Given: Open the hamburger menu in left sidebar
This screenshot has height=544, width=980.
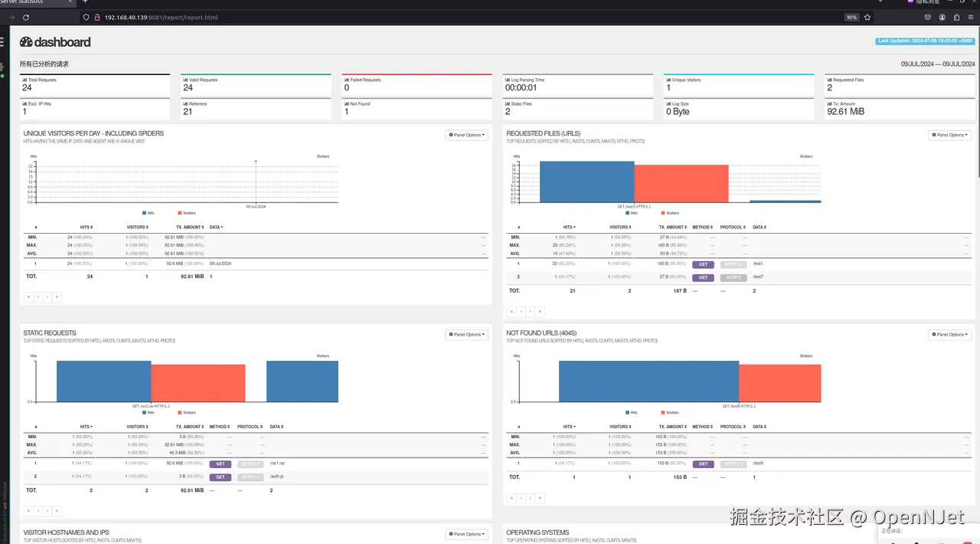Looking at the screenshot, I should coord(2,42).
